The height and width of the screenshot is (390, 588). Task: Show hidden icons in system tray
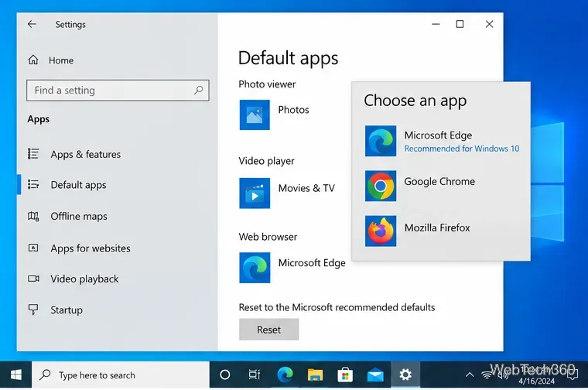(470, 375)
